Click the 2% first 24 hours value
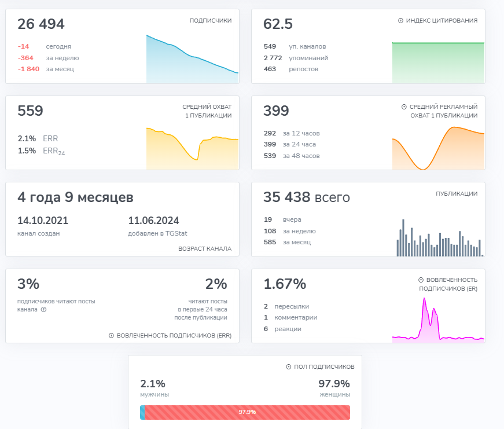504x429 pixels. click(x=216, y=284)
